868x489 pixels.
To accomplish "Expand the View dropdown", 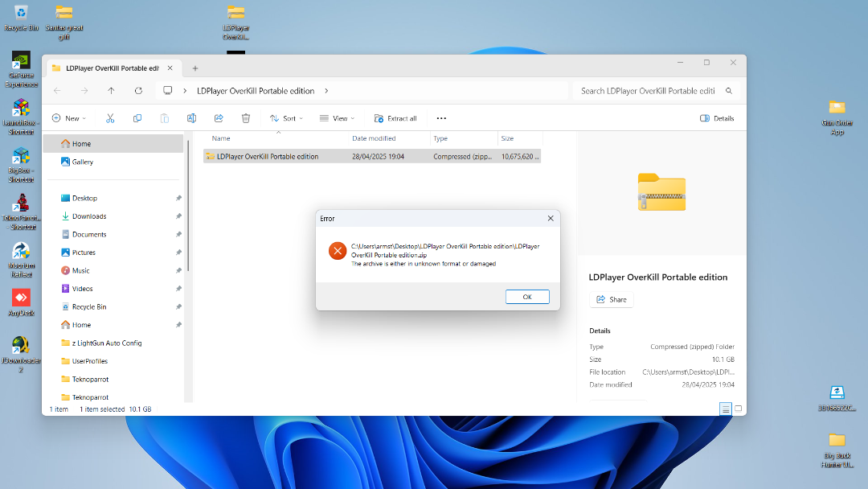I will point(338,118).
